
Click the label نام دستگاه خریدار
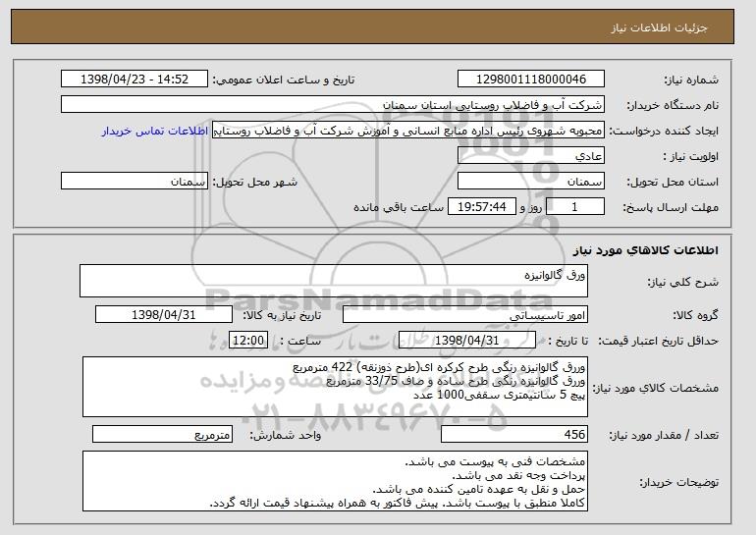673,105
